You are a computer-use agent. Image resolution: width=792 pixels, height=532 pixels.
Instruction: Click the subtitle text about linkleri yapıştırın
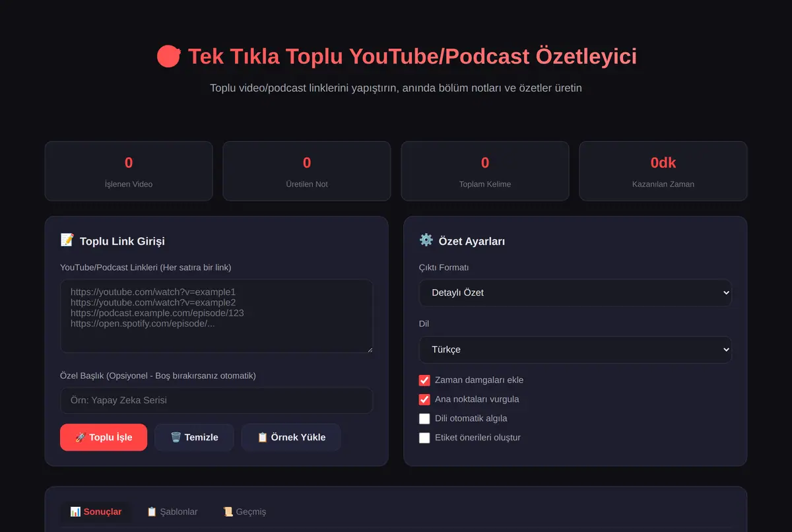tap(396, 88)
